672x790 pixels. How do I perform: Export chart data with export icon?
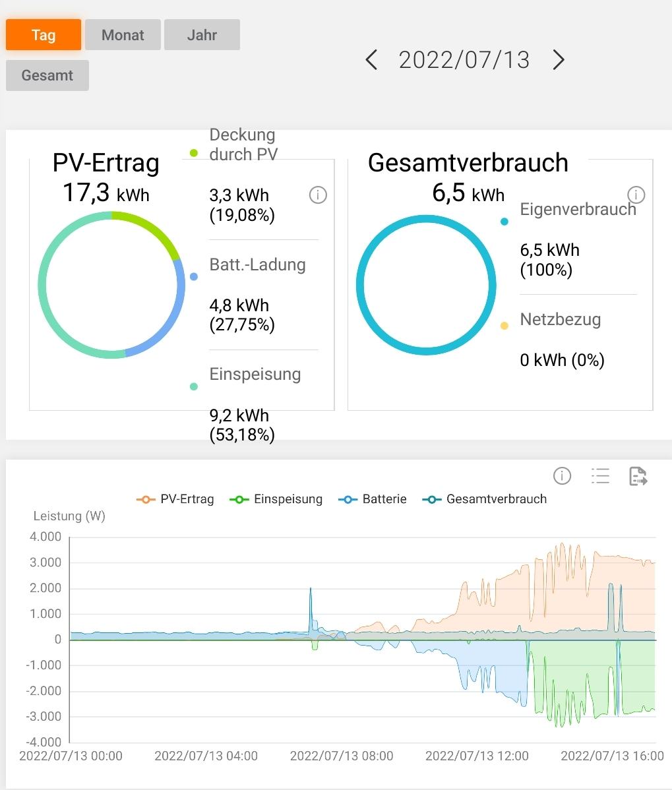[x=638, y=475]
